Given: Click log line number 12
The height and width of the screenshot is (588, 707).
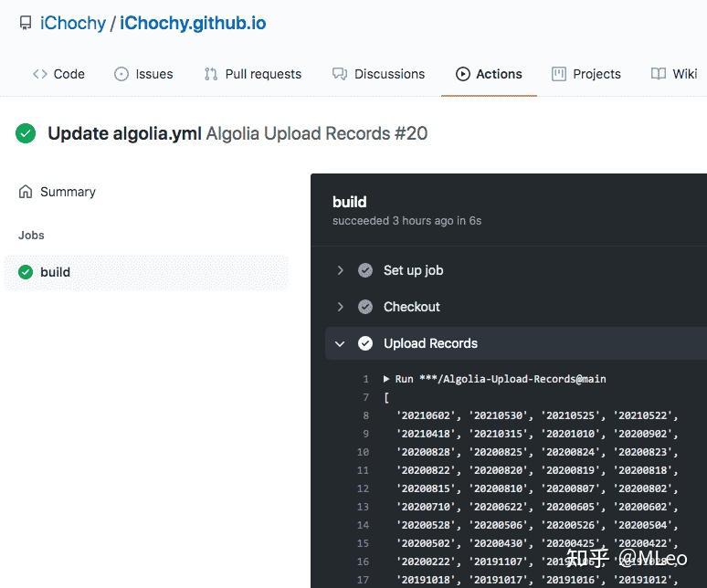Looking at the screenshot, I should tap(364, 488).
